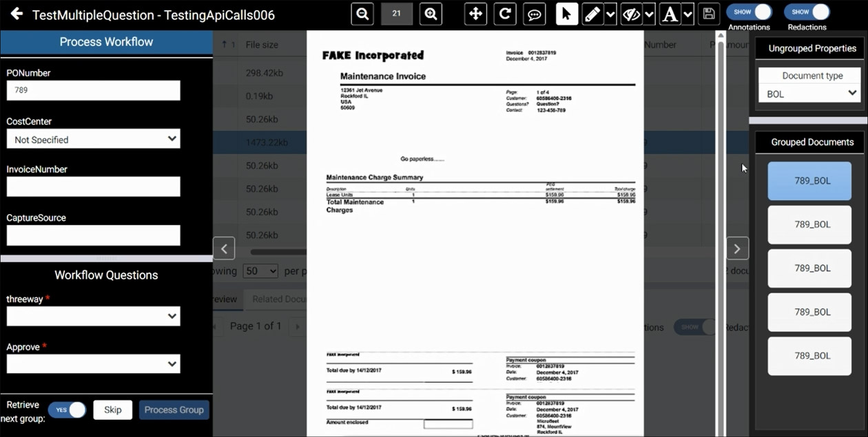Screen dimensions: 868x437
Task: Click the zoom percentage field showing 21
Action: click(x=397, y=14)
